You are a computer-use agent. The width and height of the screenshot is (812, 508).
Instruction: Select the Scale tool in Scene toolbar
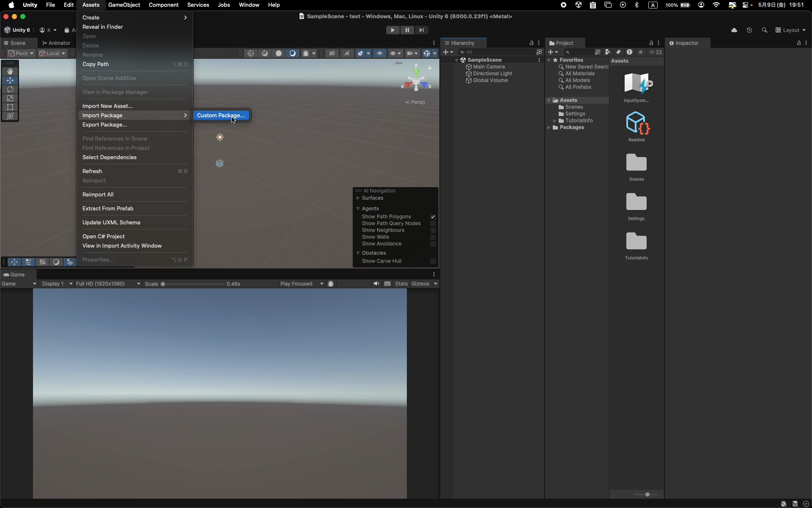tap(10, 98)
